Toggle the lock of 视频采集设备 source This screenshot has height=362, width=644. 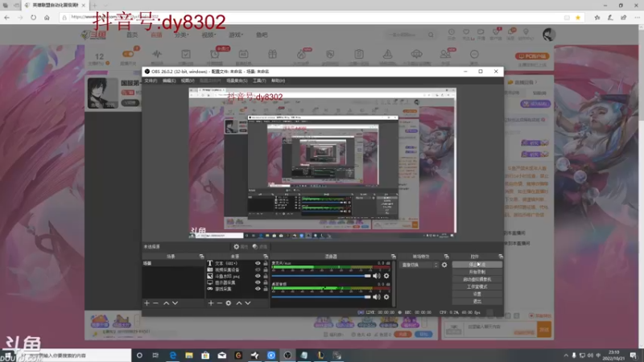pyautogui.click(x=266, y=269)
